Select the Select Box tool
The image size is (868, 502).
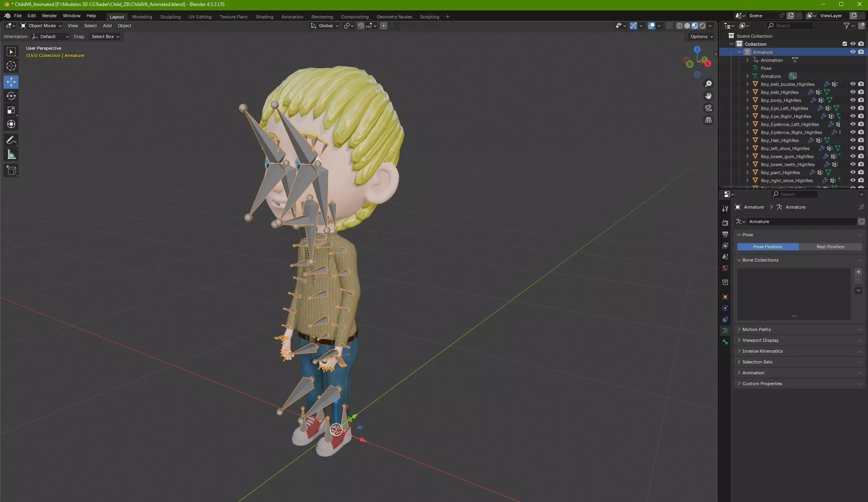click(x=11, y=52)
